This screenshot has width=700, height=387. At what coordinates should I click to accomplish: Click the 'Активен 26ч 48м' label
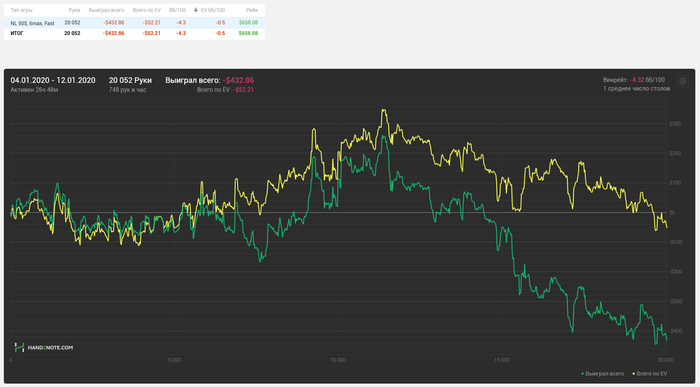coord(34,90)
